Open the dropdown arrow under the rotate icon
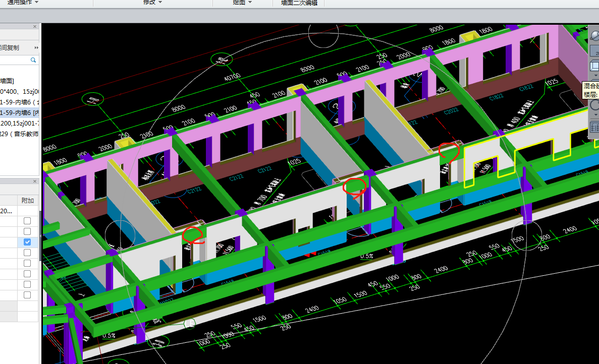 [595, 114]
